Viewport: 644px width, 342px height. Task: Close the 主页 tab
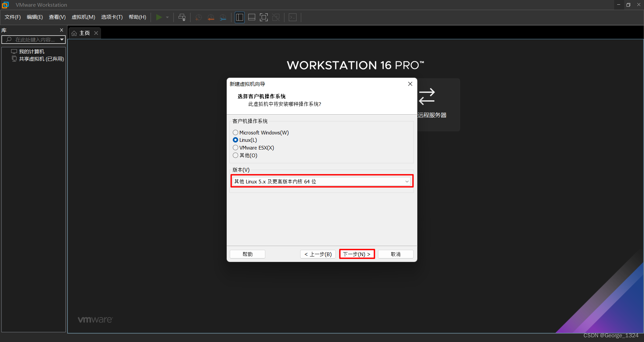(x=96, y=33)
